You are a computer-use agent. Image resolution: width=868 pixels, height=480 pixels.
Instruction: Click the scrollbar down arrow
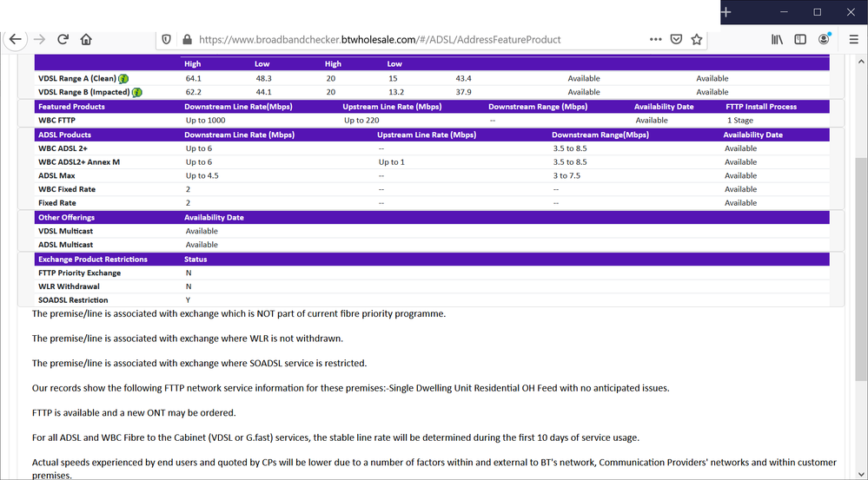click(x=860, y=473)
